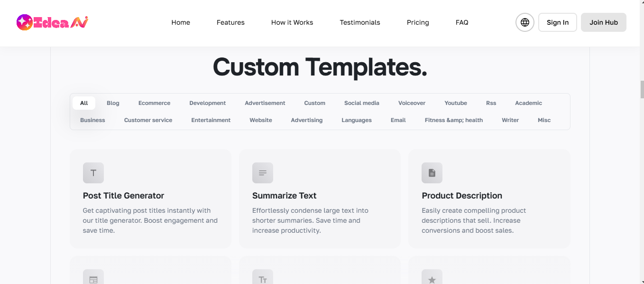Go to How it Works section
644x284 pixels.
pyautogui.click(x=292, y=22)
